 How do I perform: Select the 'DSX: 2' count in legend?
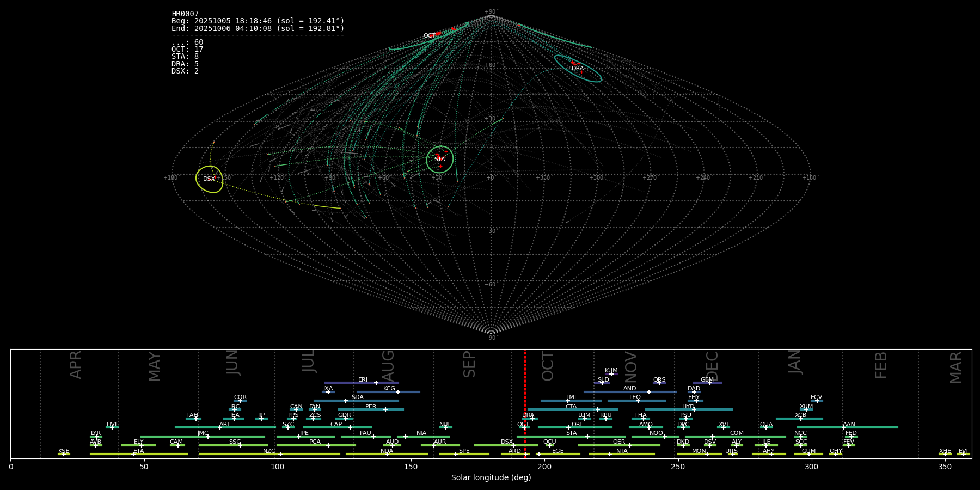[x=185, y=71]
